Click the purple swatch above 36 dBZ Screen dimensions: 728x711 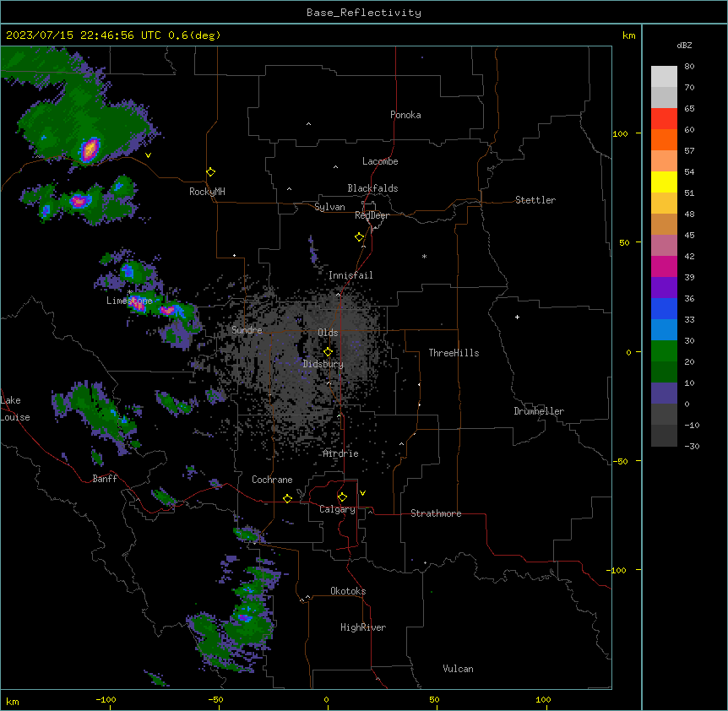(x=664, y=288)
